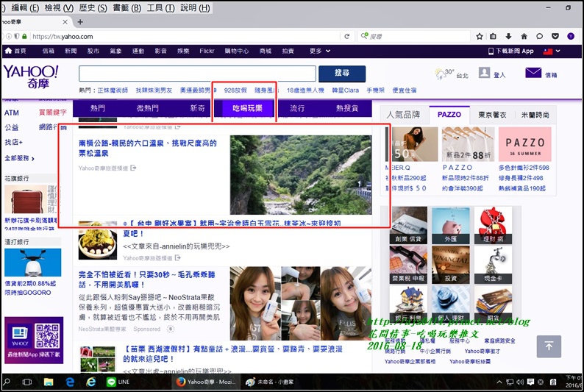Open Windows search magnifier on taskbar
Screen dimensions: 584x392
pos(7,382)
